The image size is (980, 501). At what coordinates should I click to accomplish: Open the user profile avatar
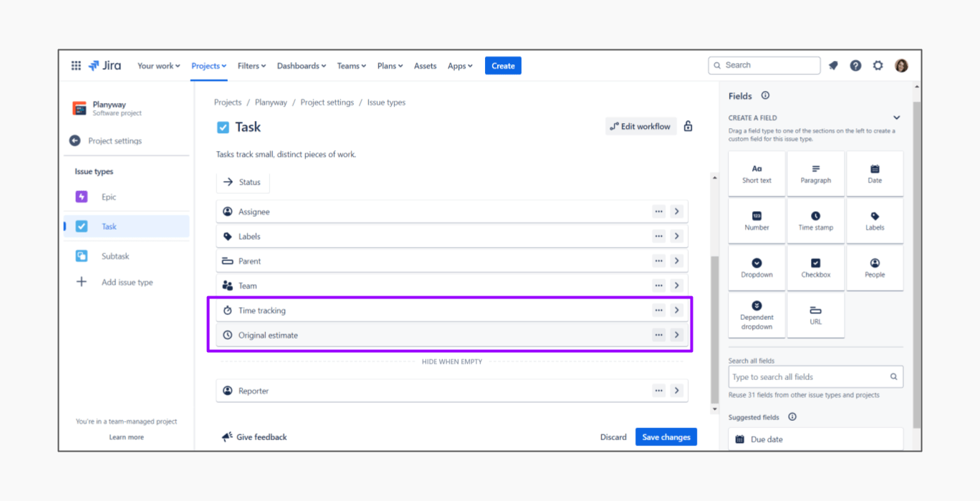901,66
